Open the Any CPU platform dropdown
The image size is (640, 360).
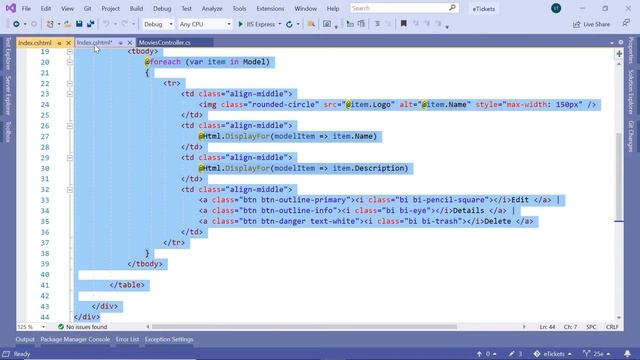click(205, 24)
